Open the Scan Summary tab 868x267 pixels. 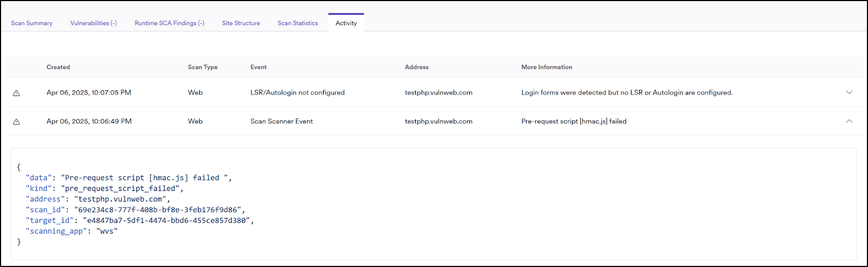pyautogui.click(x=32, y=23)
